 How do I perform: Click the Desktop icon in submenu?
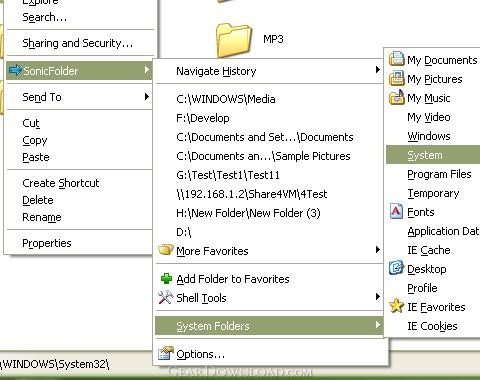396,268
